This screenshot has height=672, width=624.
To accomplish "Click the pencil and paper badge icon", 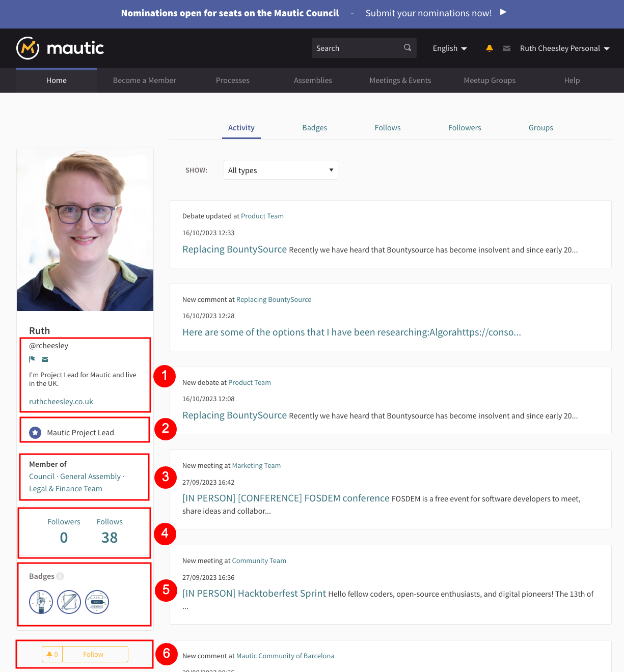I will click(x=69, y=602).
